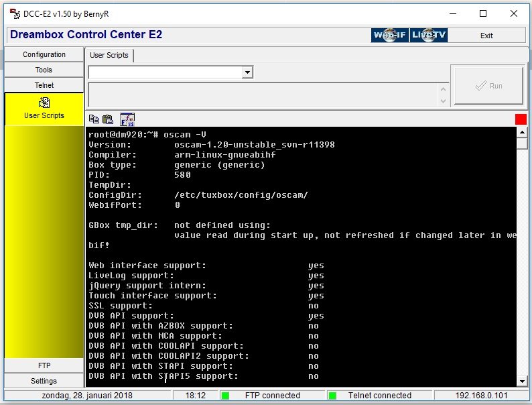
Task: Click the 'Telnet connected' status text
Action: pyautogui.click(x=380, y=396)
